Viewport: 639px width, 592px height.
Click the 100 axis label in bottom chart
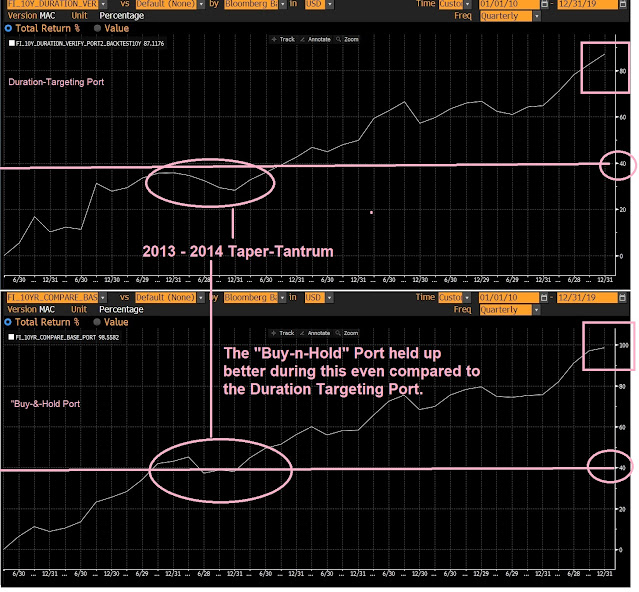[x=624, y=345]
